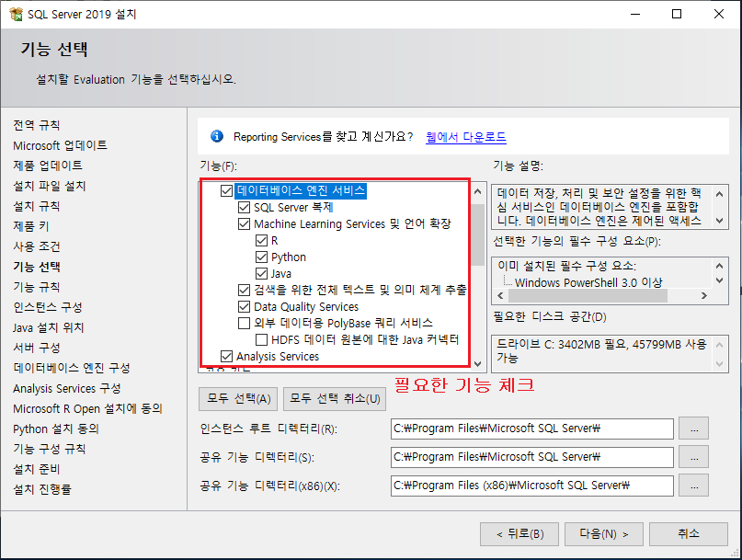Click the SQL Server setup title bar icon
The image size is (742, 560).
(x=16, y=14)
